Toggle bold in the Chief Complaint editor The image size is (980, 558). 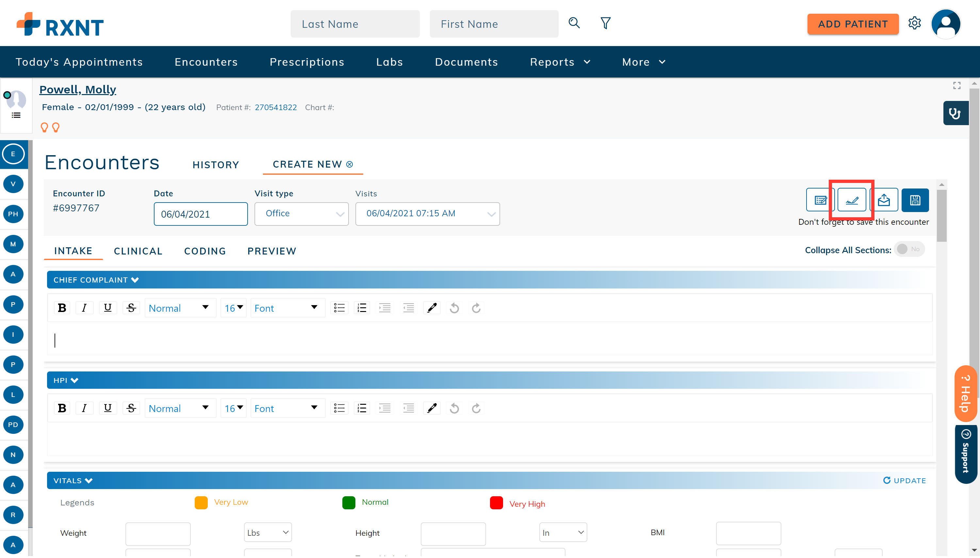point(62,308)
